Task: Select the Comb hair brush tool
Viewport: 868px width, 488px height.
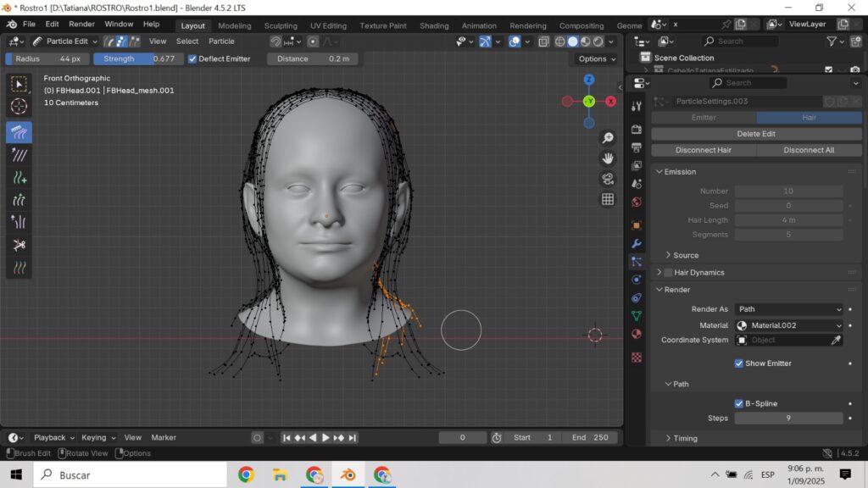Action: pos(19,132)
